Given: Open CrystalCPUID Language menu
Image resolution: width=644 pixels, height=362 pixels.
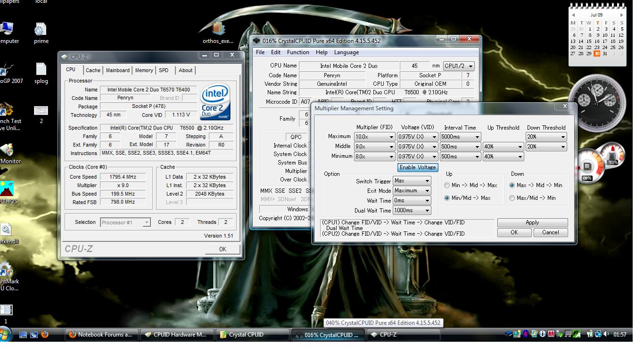Looking at the screenshot, I should pos(347,52).
